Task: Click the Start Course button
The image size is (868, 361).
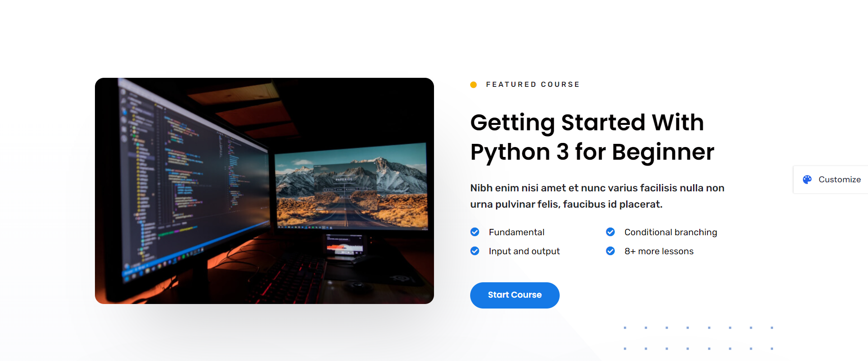Action: coord(514,295)
